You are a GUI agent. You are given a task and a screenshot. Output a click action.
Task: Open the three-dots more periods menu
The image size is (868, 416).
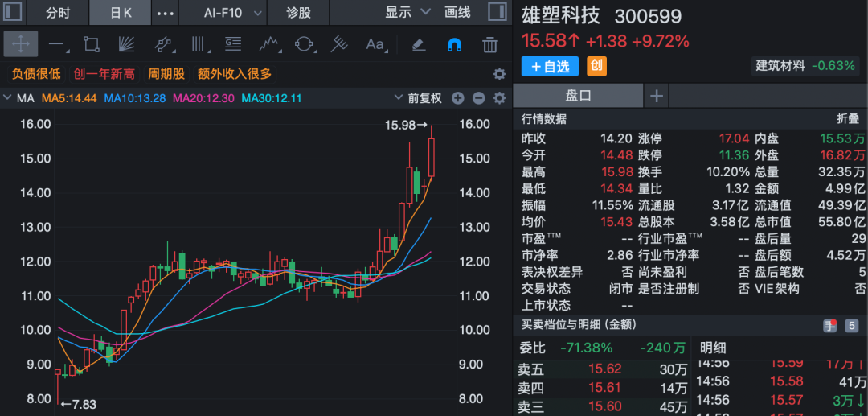(x=165, y=13)
